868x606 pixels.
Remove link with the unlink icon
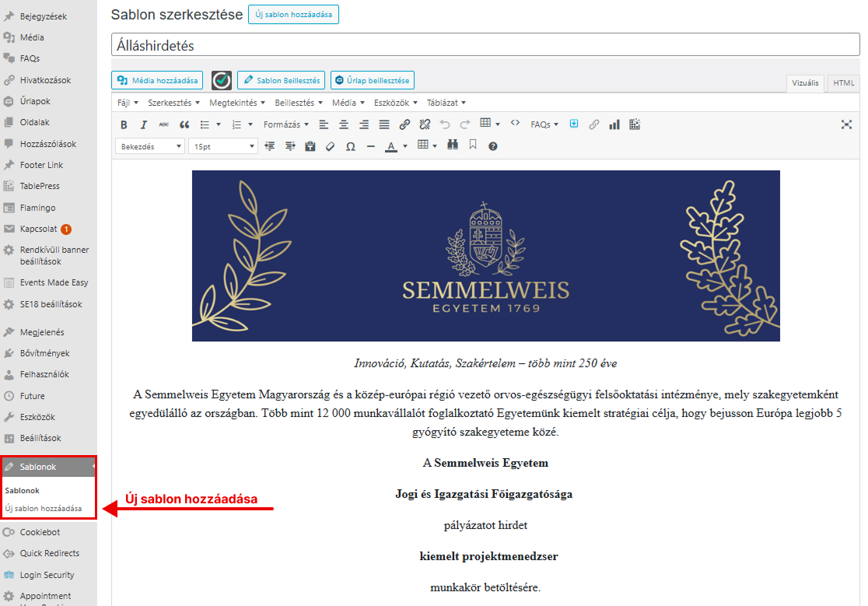(x=425, y=125)
